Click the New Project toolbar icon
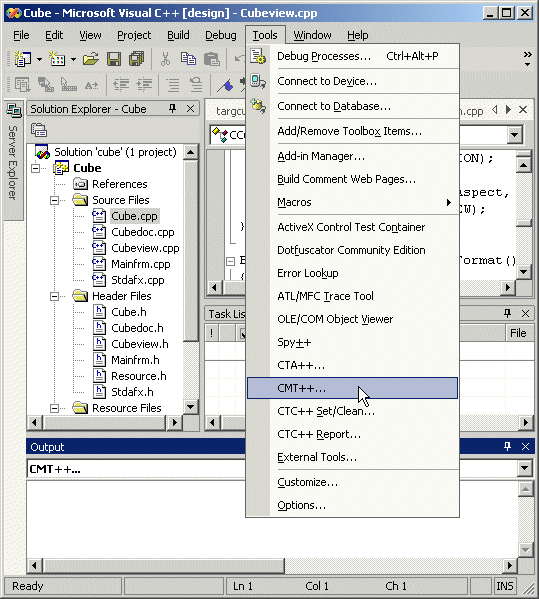This screenshot has width=539, height=599. tap(23, 59)
